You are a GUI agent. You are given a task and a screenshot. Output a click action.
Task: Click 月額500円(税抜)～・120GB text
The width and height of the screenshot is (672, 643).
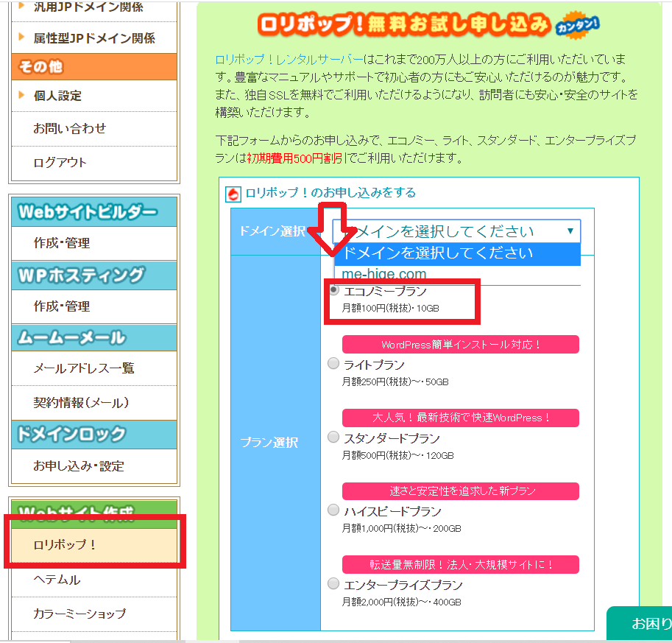[397, 455]
